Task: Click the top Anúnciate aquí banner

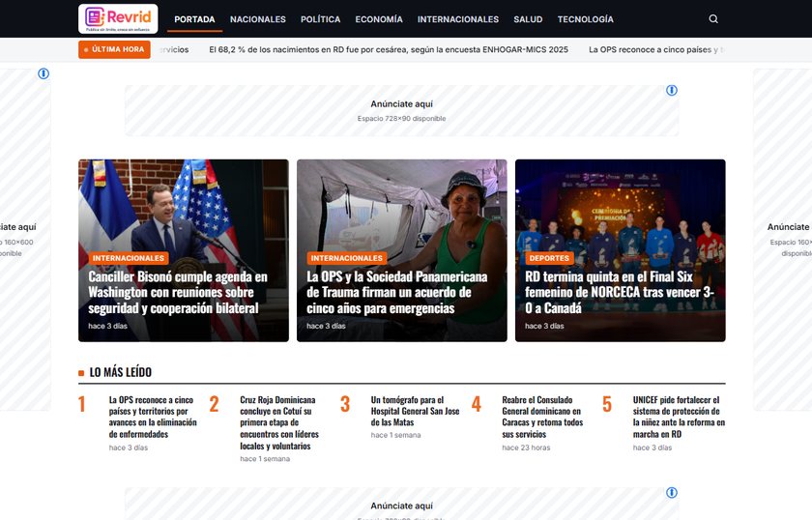Action: [402, 111]
